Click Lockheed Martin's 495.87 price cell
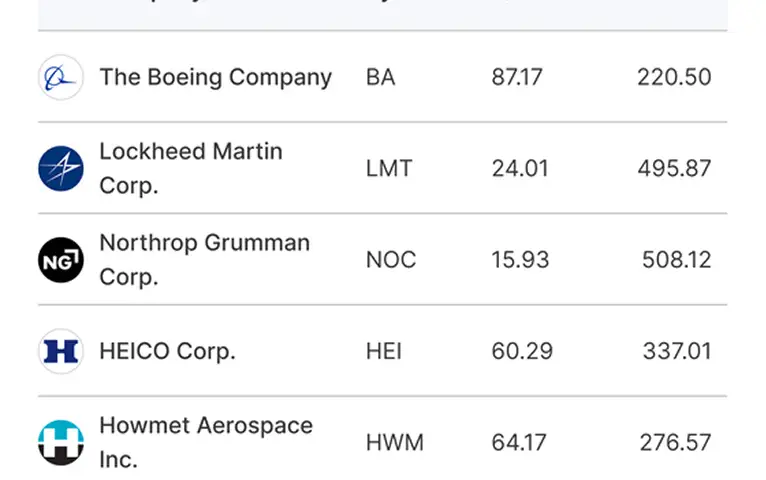This screenshot has height=480, width=766. [x=674, y=168]
